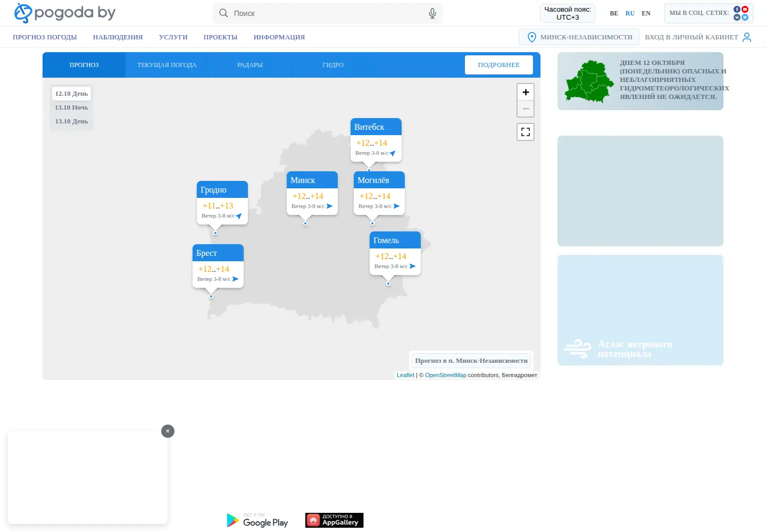The height and width of the screenshot is (532, 766).
Task: Click the Витебск weather card
Action: [x=376, y=139]
